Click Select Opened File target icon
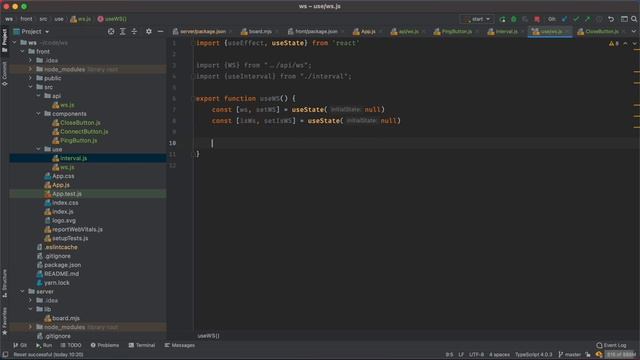This screenshot has height=360, width=640. (111, 31)
